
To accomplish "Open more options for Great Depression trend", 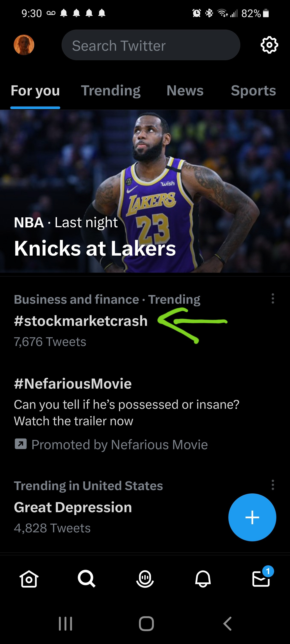I will pos(273,485).
